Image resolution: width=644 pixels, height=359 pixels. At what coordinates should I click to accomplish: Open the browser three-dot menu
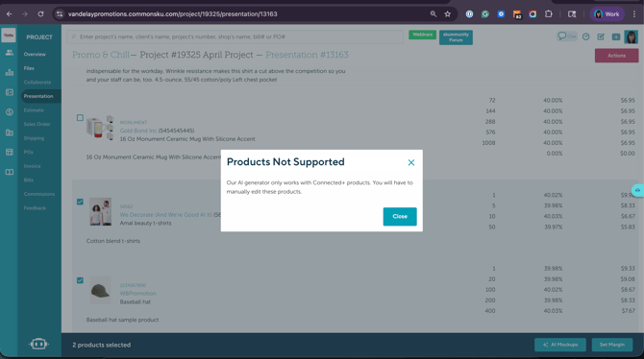click(x=634, y=14)
